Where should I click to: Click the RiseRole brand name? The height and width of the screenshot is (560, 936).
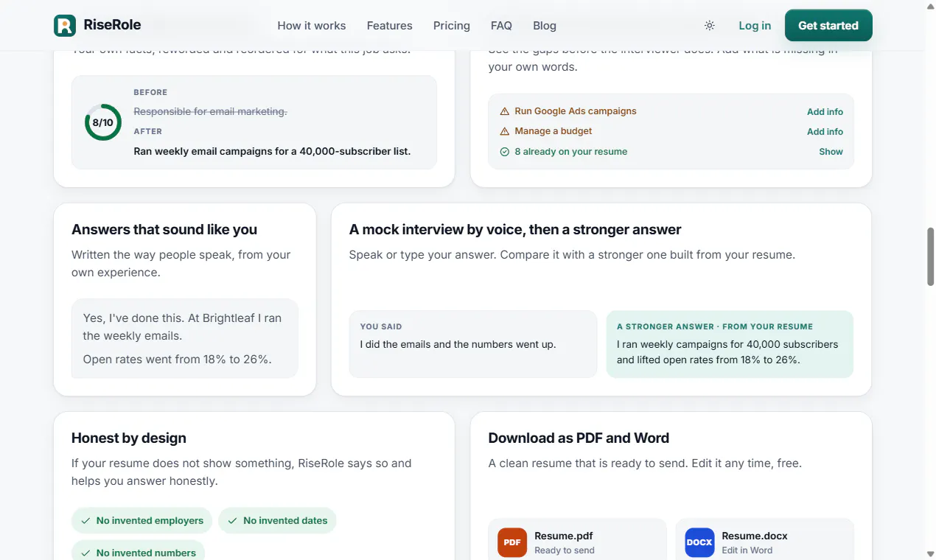pos(112,25)
